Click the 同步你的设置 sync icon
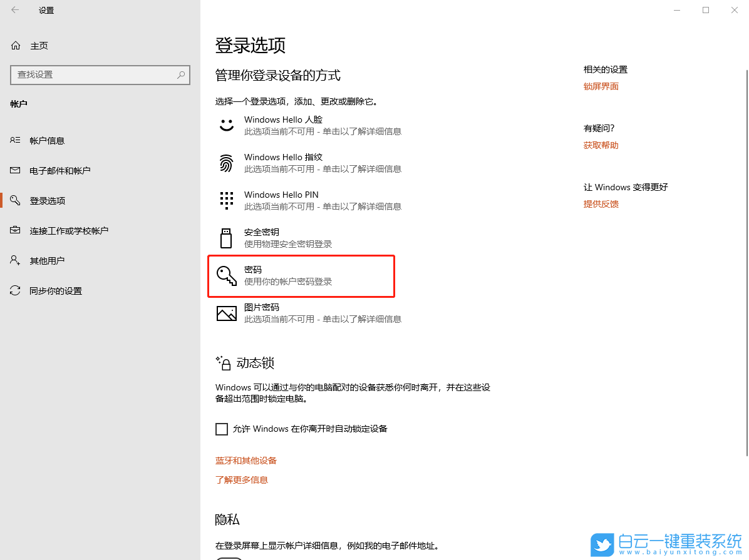Image resolution: width=749 pixels, height=560 pixels. (14, 290)
